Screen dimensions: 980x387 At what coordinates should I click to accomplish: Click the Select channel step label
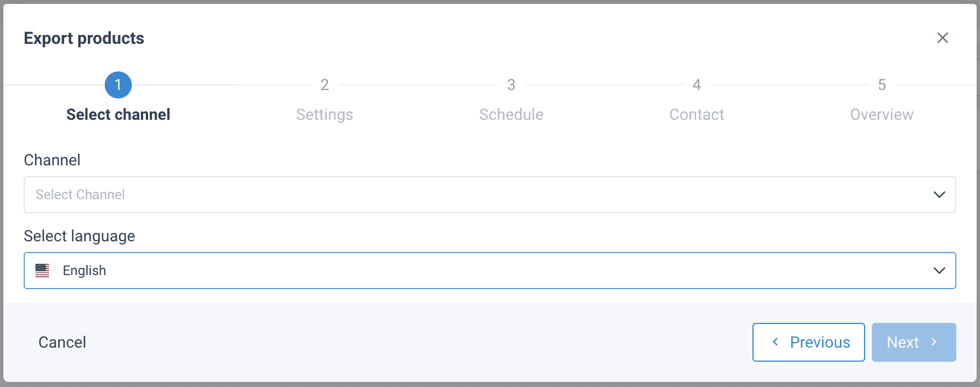tap(118, 115)
